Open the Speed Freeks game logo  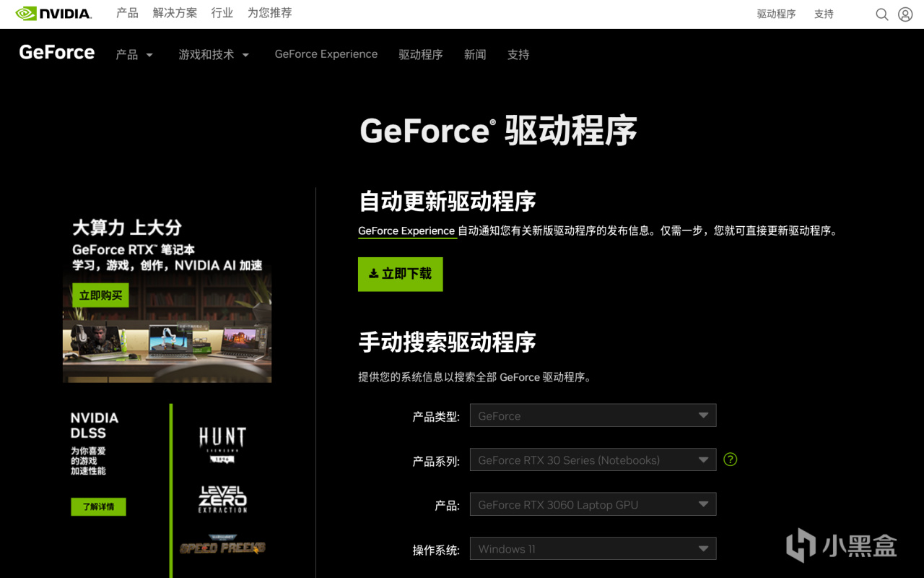pos(222,545)
